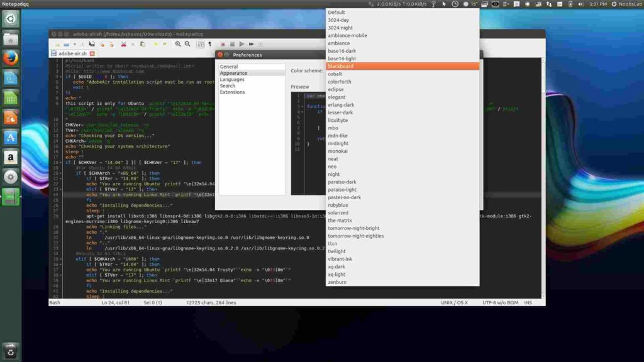Viewport: 644px width, 362px height.
Task: Create a new document in Notepadqq
Action: (57, 44)
